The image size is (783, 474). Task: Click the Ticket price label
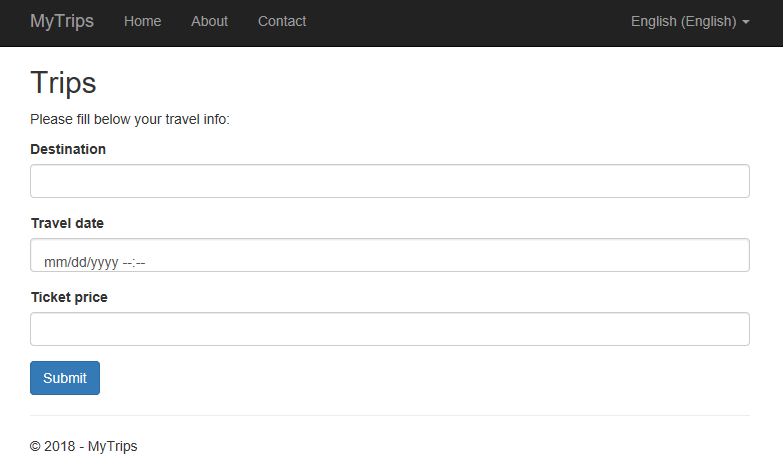(x=69, y=297)
